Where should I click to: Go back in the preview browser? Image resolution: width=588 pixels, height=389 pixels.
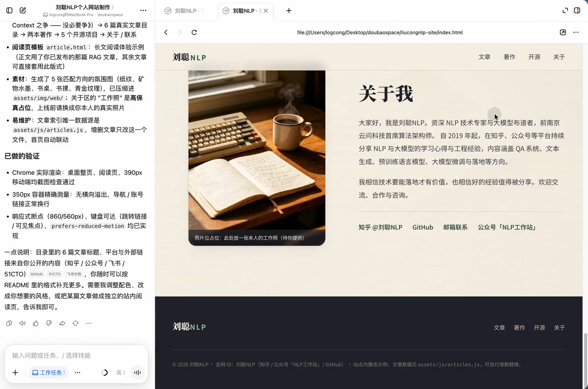coord(166,32)
